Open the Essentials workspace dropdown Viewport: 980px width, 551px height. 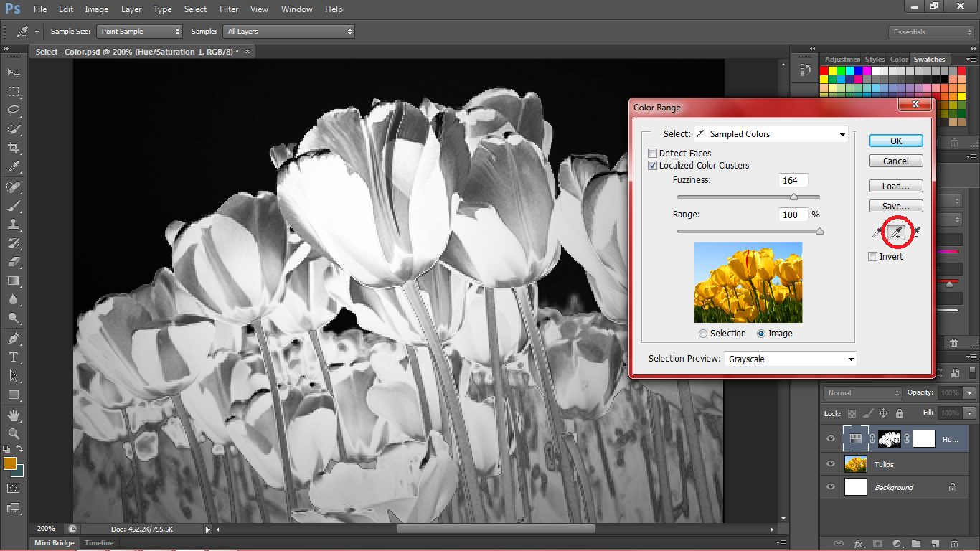[x=931, y=32]
